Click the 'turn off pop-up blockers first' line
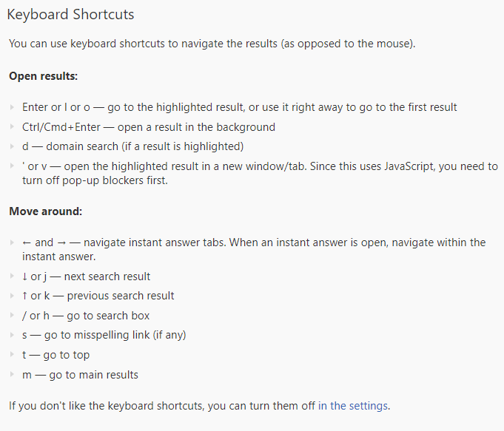 (x=95, y=180)
